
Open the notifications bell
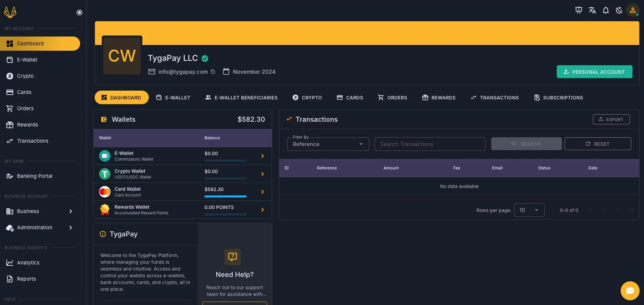[606, 10]
